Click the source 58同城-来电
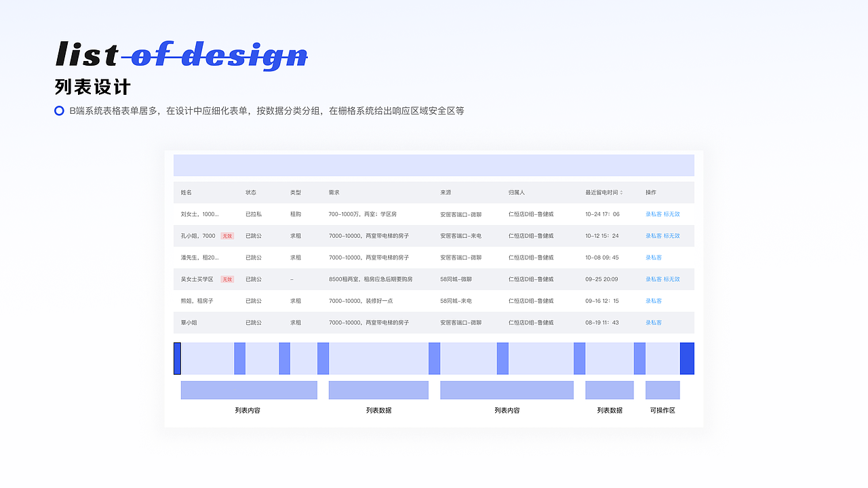The width and height of the screenshot is (868, 488). [x=456, y=301]
